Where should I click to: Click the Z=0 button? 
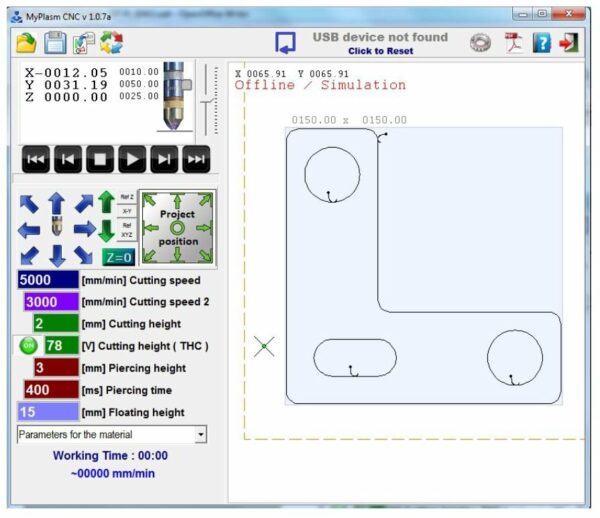(x=119, y=257)
